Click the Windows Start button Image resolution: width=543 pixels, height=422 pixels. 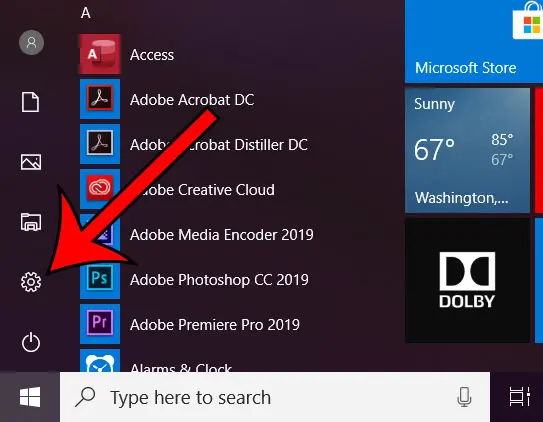30,397
